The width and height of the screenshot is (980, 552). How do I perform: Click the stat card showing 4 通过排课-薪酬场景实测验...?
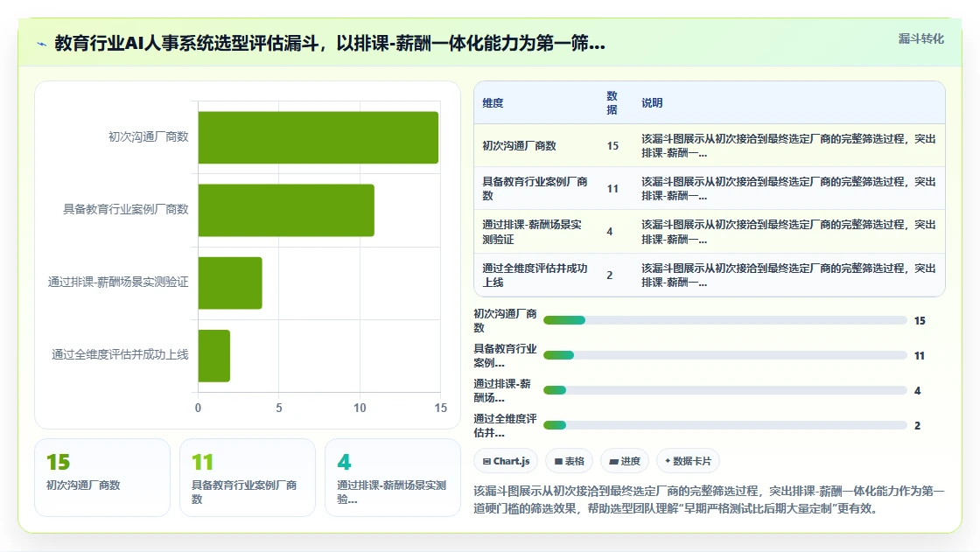[x=393, y=478]
